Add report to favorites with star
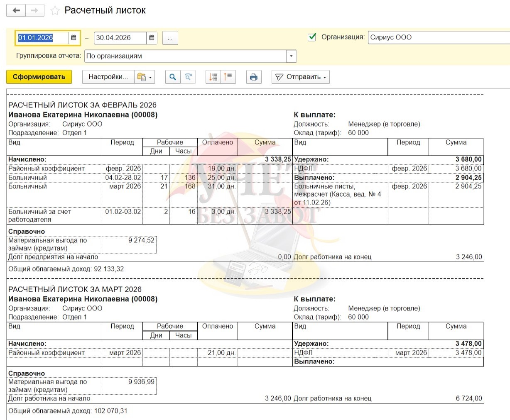This screenshot has height=420, width=510. click(x=55, y=11)
